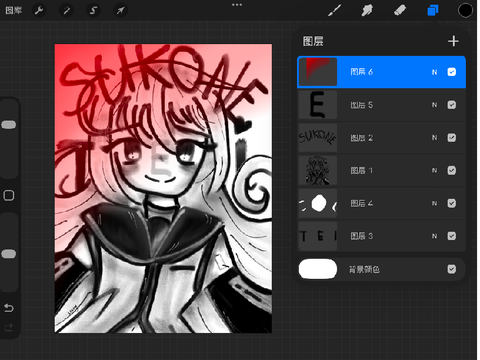This screenshot has height=360, width=480.
Task: Select the Smudge tool
Action: point(367,10)
